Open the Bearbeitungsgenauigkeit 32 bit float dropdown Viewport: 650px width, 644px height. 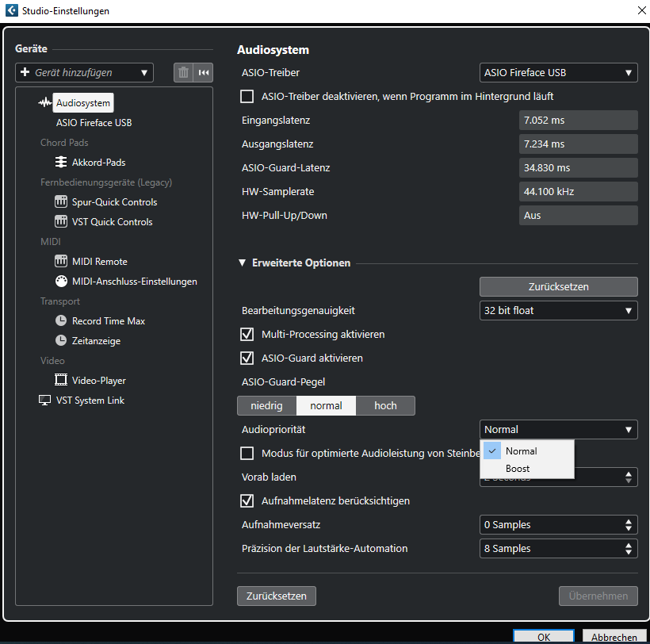(x=558, y=311)
